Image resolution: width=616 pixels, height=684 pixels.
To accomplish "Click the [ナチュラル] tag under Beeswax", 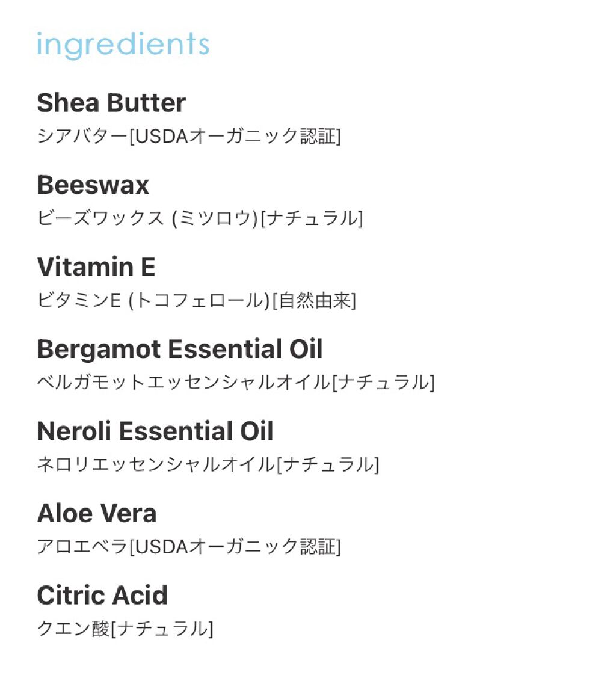I will click(312, 218).
